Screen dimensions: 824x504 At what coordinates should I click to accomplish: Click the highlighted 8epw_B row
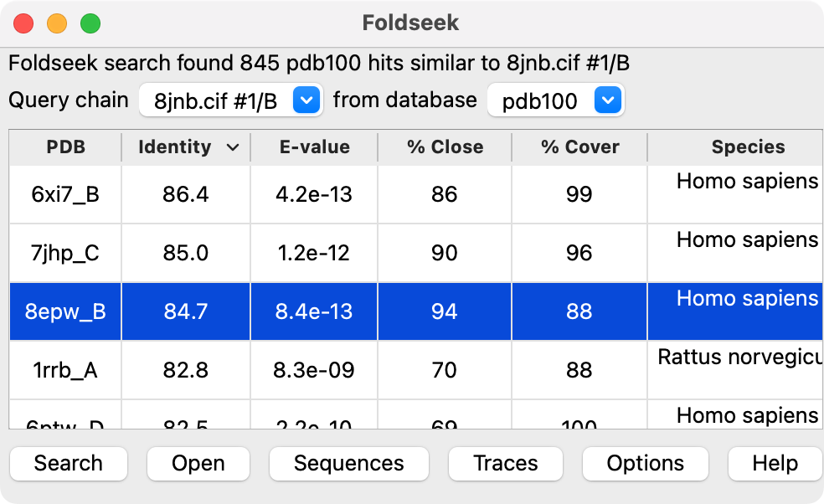click(x=65, y=311)
